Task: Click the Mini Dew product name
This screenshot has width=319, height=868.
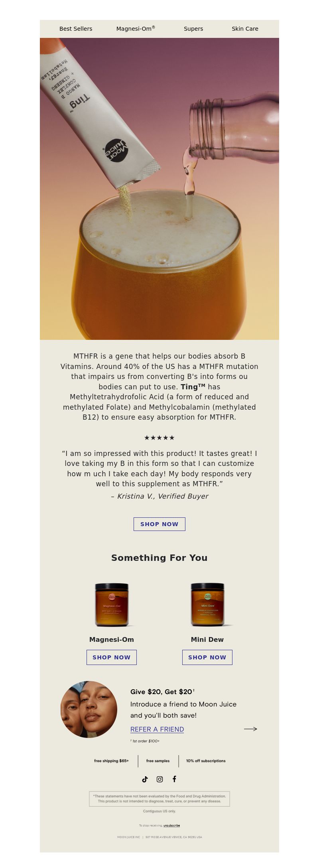Action: [207, 639]
